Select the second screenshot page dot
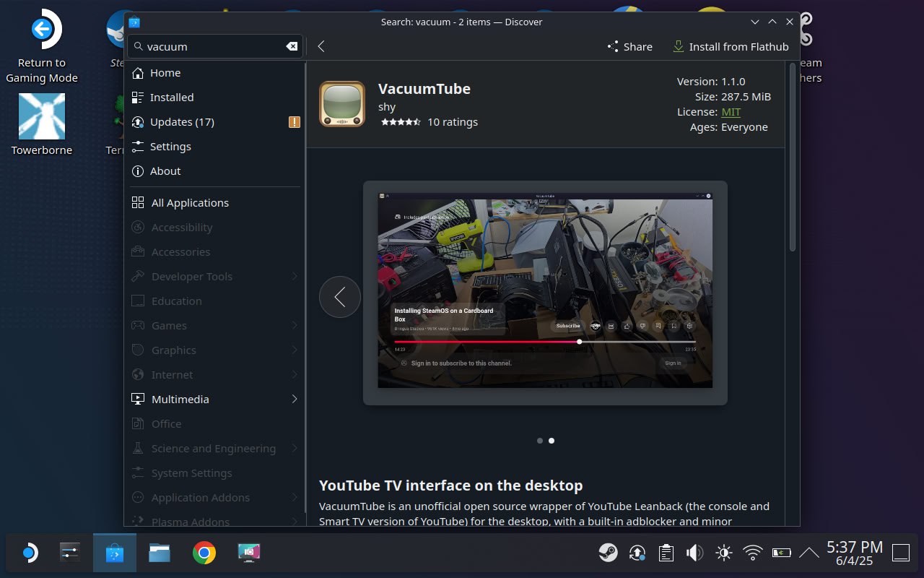 click(552, 440)
